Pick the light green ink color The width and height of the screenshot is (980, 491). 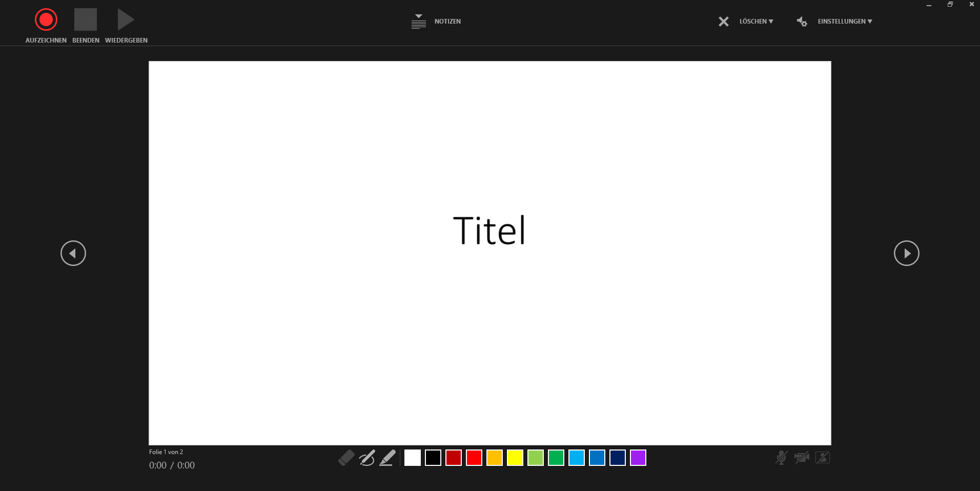click(x=536, y=458)
